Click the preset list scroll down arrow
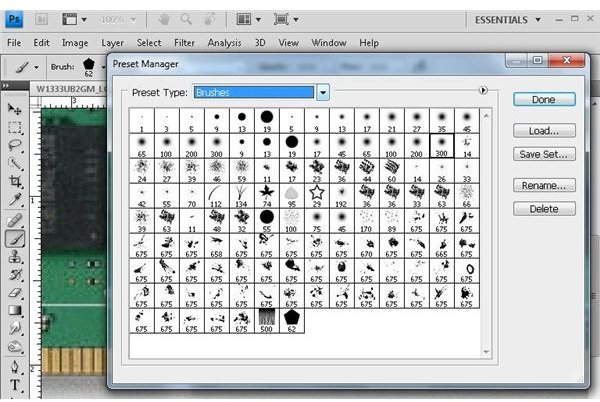The width and height of the screenshot is (600, 402). (486, 352)
